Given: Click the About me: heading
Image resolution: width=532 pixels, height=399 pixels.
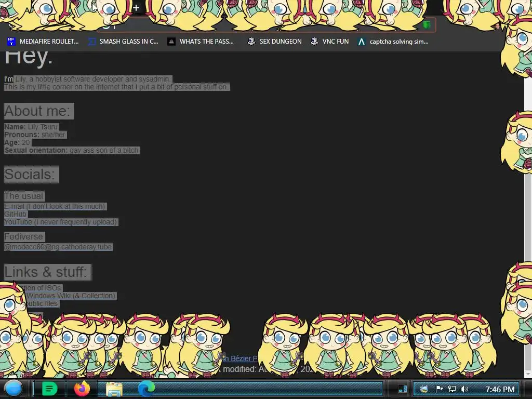Looking at the screenshot, I should (38, 111).
